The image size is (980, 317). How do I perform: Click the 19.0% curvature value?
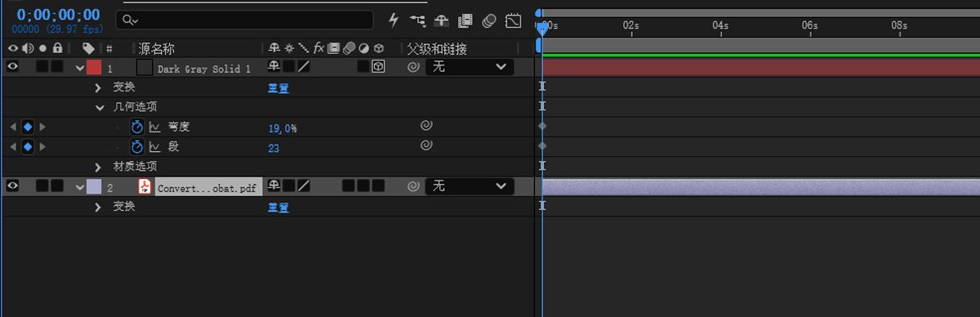coord(283,128)
